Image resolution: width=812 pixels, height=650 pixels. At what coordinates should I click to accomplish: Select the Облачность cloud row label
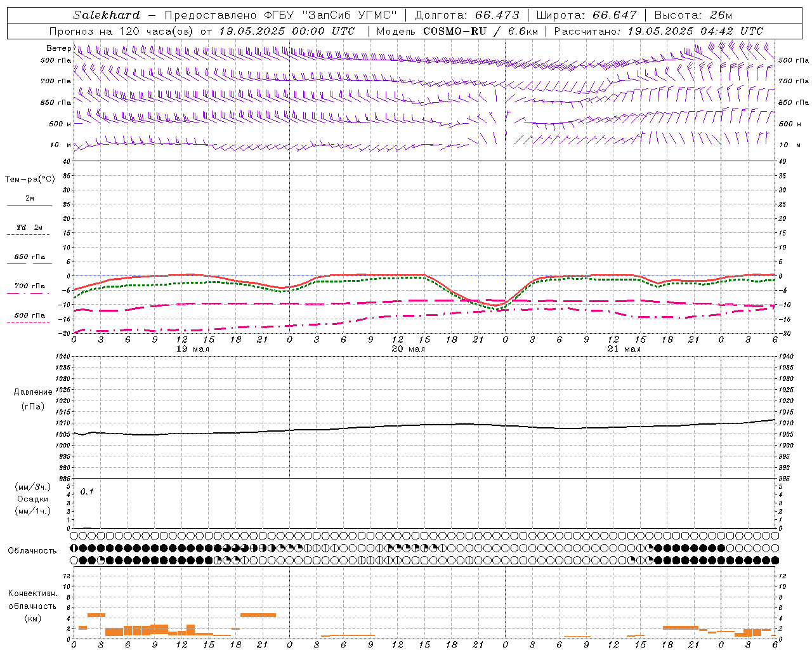click(x=32, y=551)
